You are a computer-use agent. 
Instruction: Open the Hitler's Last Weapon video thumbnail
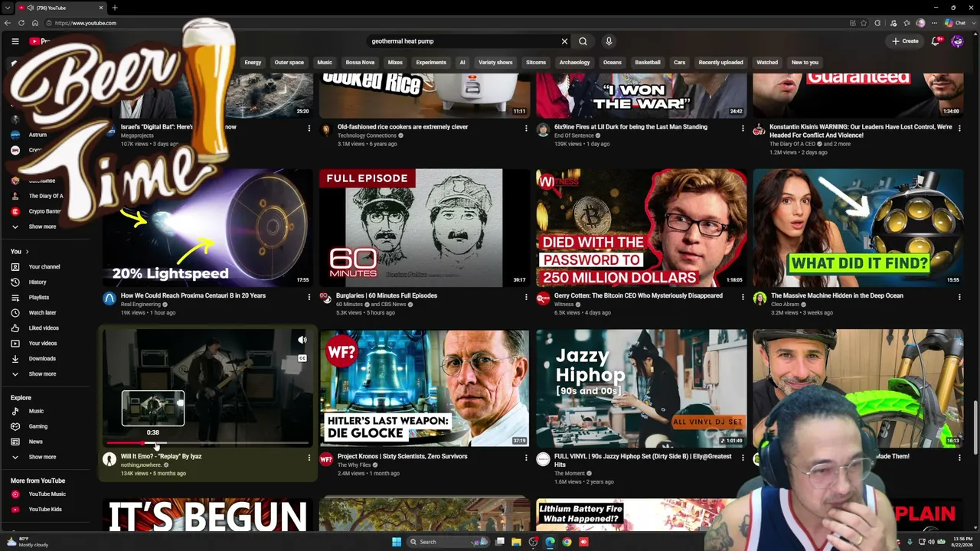coord(424,389)
